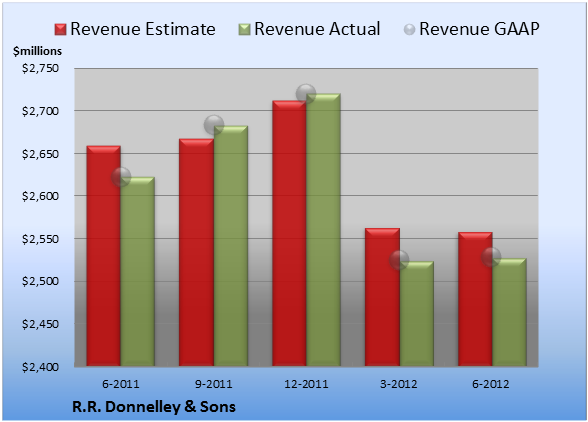Click the GAAP sphere marker for 3-2012

click(x=399, y=260)
